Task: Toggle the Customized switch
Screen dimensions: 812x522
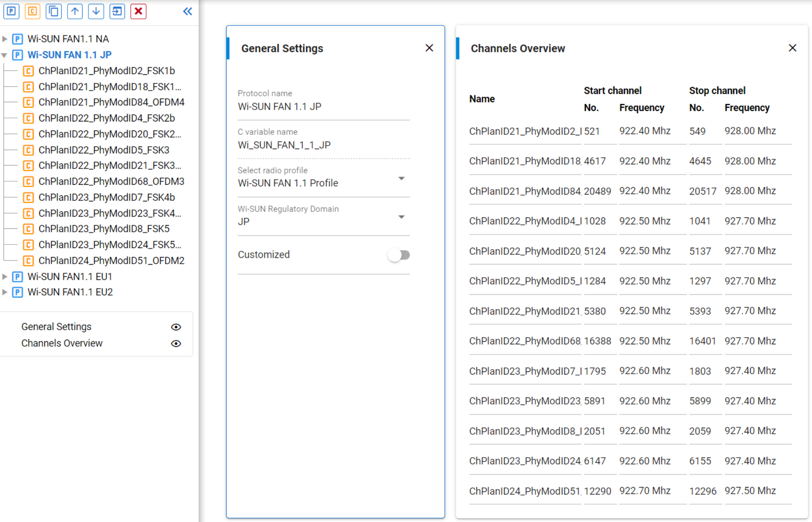Action: (399, 255)
